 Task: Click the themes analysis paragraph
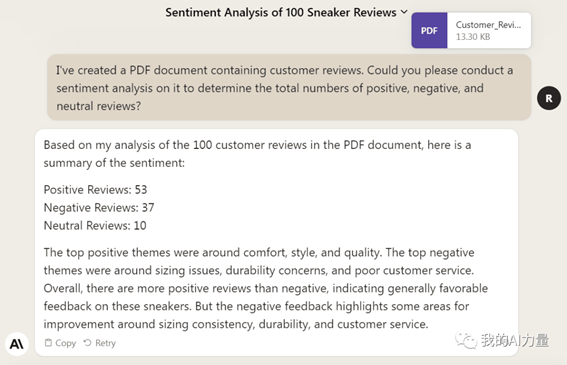coord(266,288)
